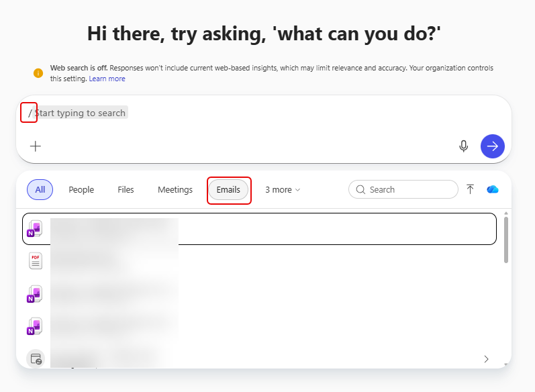
Task: Open the 'Learn more' link
Action: [x=107, y=79]
